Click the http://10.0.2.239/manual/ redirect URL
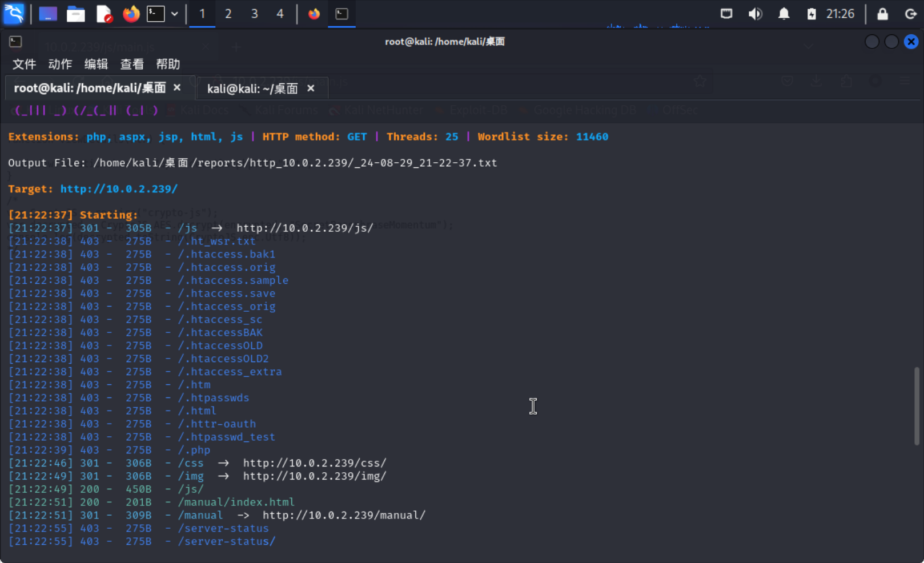This screenshot has height=563, width=924. click(344, 515)
